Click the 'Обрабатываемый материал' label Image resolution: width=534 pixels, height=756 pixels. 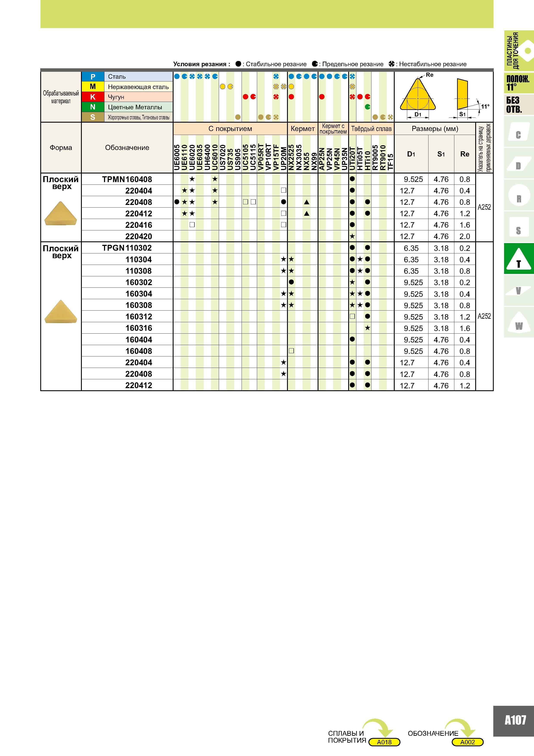tap(61, 97)
